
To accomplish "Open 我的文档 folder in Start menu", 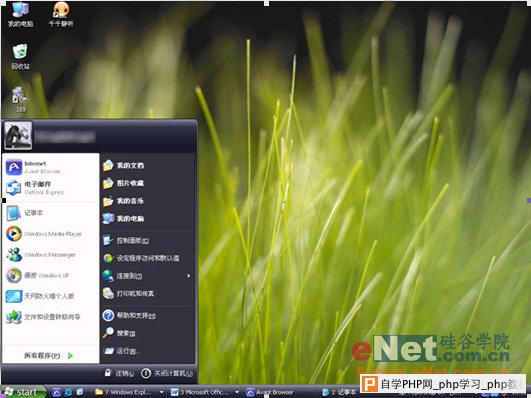I will click(147, 165).
